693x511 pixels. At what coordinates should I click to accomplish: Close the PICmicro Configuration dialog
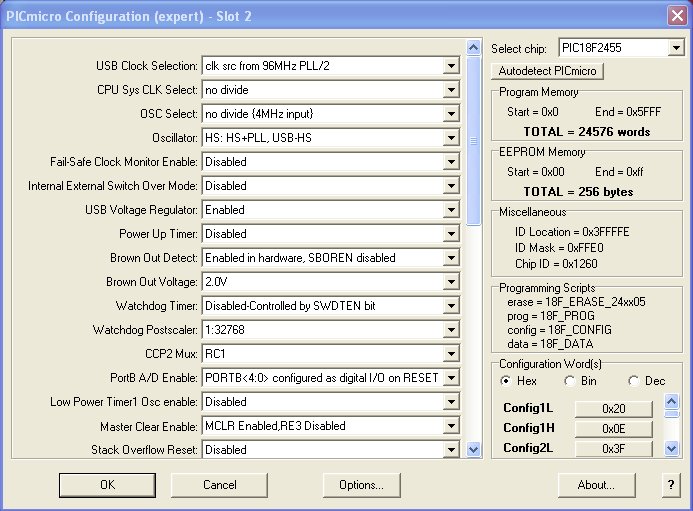[x=677, y=16]
